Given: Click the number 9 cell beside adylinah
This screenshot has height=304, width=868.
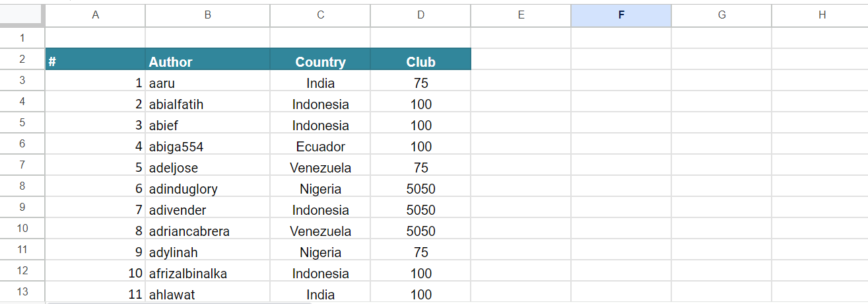Looking at the screenshot, I should pos(95,252).
